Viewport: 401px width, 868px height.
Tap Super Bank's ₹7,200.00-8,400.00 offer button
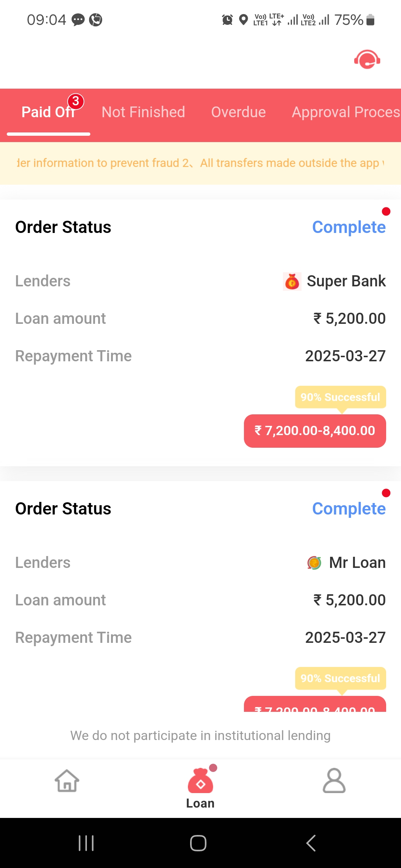(315, 431)
